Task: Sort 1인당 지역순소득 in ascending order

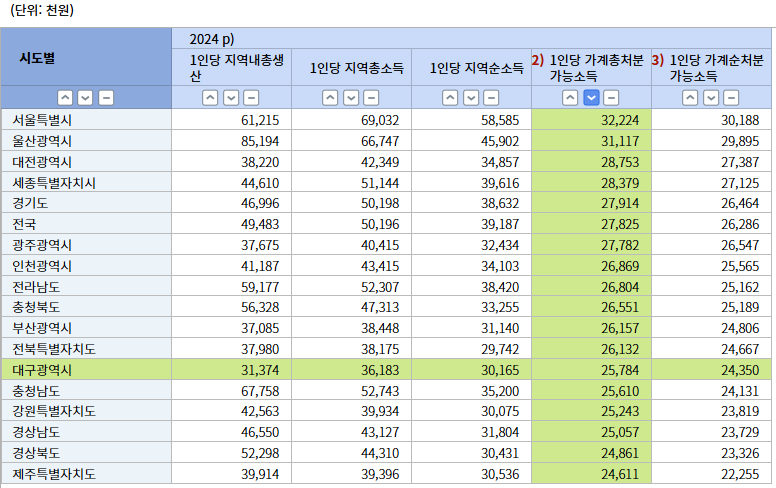Action: coord(450,98)
